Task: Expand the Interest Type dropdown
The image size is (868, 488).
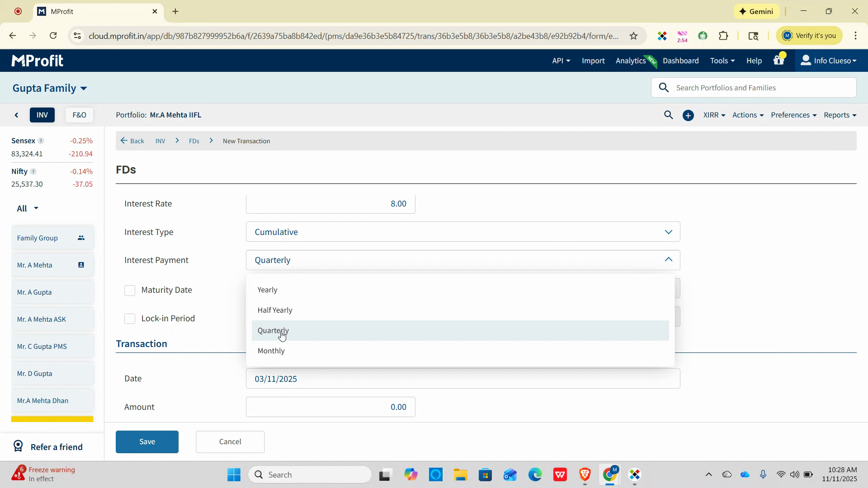Action: [x=462, y=232]
